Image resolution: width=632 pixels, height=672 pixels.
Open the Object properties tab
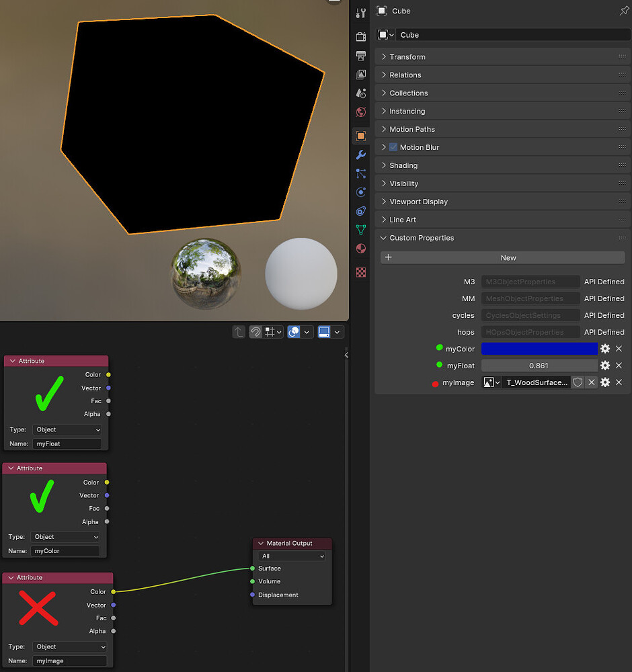click(x=361, y=136)
